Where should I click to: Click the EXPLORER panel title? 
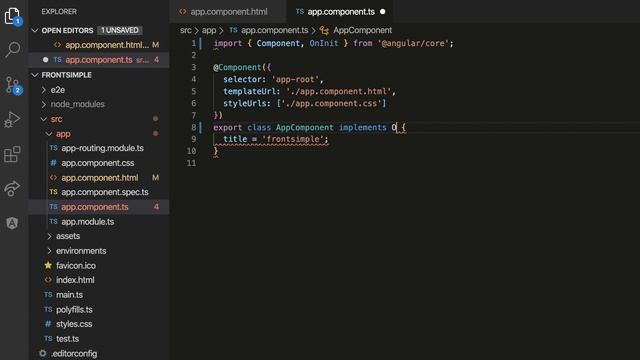[59, 11]
